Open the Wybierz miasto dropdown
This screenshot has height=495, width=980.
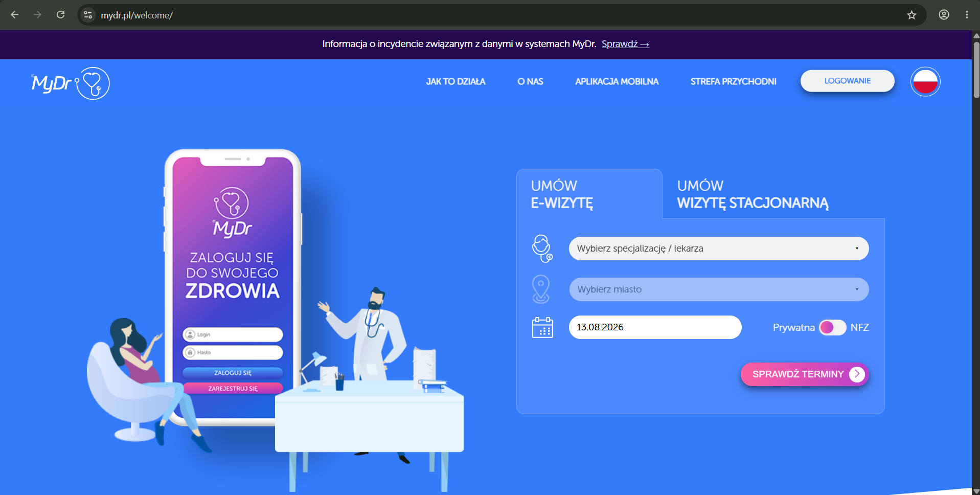(719, 289)
